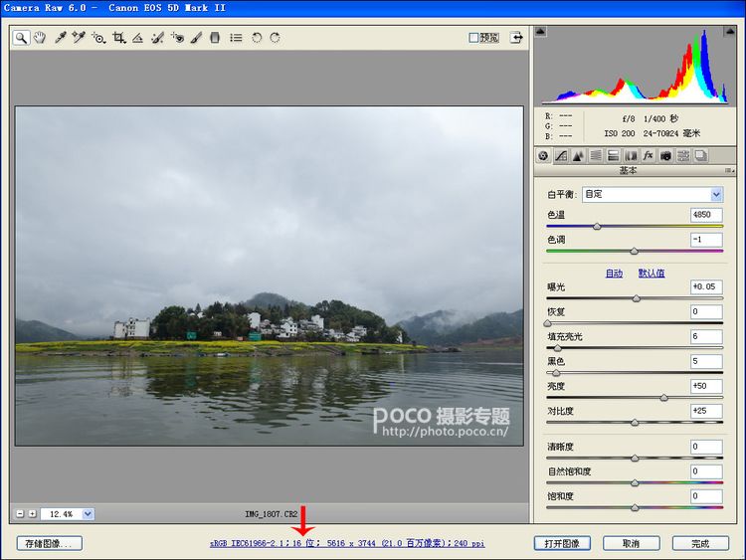Click the 存储图像 save image button

tap(50, 543)
